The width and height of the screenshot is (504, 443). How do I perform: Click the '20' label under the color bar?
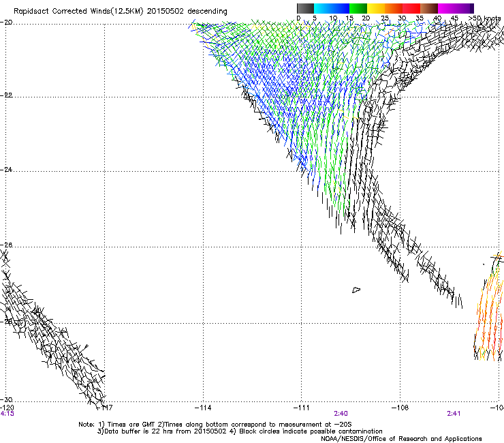[x=366, y=18]
